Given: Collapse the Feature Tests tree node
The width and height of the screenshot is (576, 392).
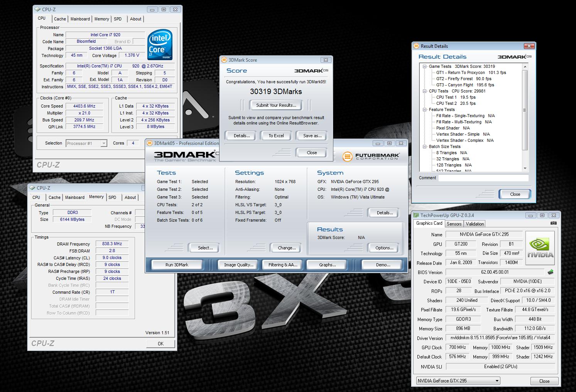Looking at the screenshot, I should [425, 109].
